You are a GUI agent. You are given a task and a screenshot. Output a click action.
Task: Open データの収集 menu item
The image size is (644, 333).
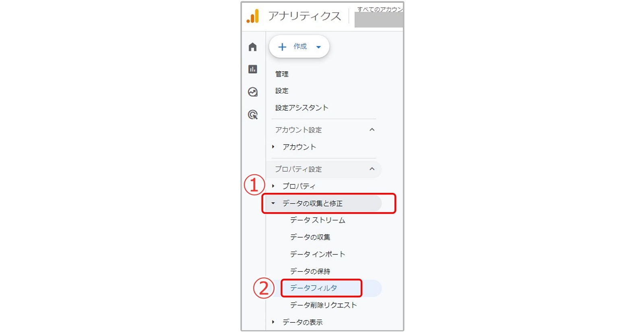tap(310, 237)
